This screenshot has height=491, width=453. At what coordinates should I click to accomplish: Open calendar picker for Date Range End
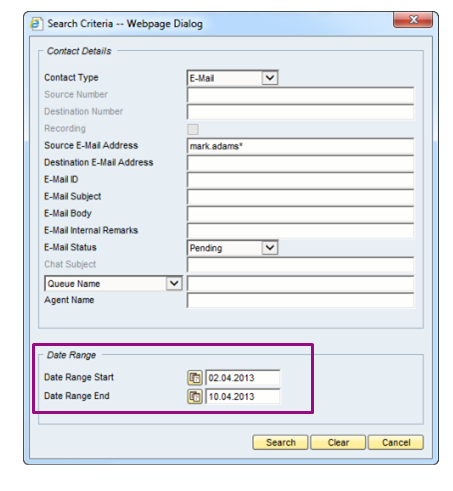(195, 397)
